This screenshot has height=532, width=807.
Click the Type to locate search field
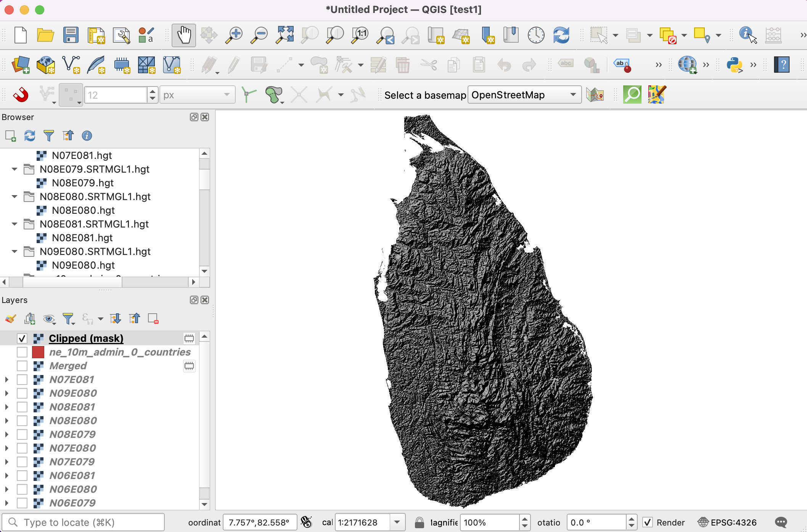[x=84, y=522]
